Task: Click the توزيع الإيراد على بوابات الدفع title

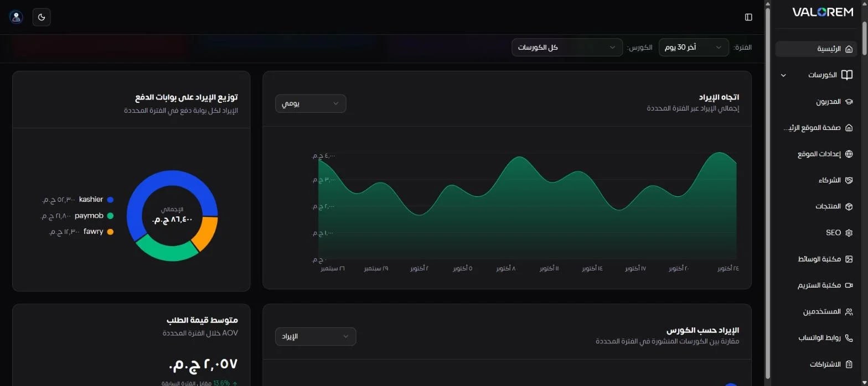Action: pos(187,97)
